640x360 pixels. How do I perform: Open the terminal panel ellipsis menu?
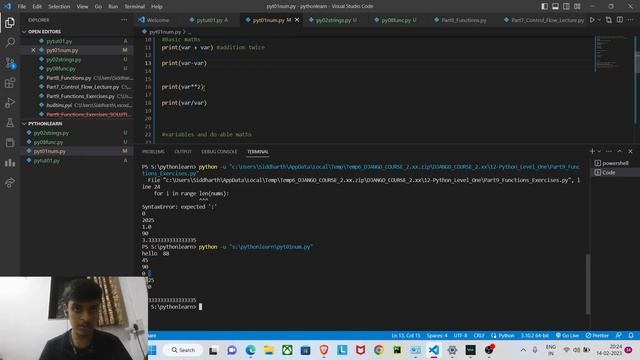609,151
